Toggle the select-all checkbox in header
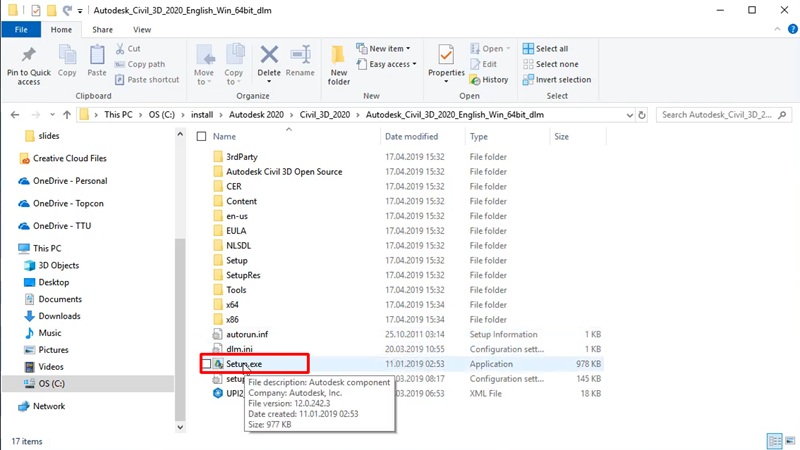Image resolution: width=800 pixels, height=450 pixels. 202,136
